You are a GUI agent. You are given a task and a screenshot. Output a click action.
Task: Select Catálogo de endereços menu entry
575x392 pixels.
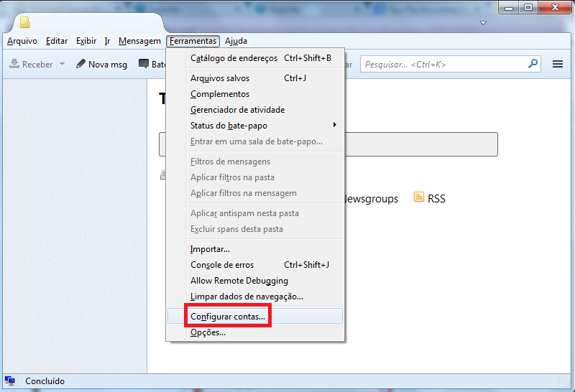[234, 58]
